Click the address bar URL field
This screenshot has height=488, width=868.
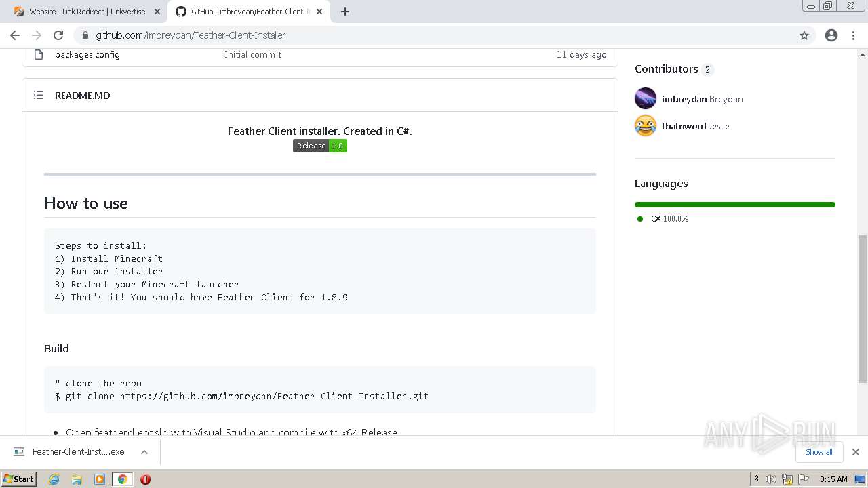(x=434, y=35)
